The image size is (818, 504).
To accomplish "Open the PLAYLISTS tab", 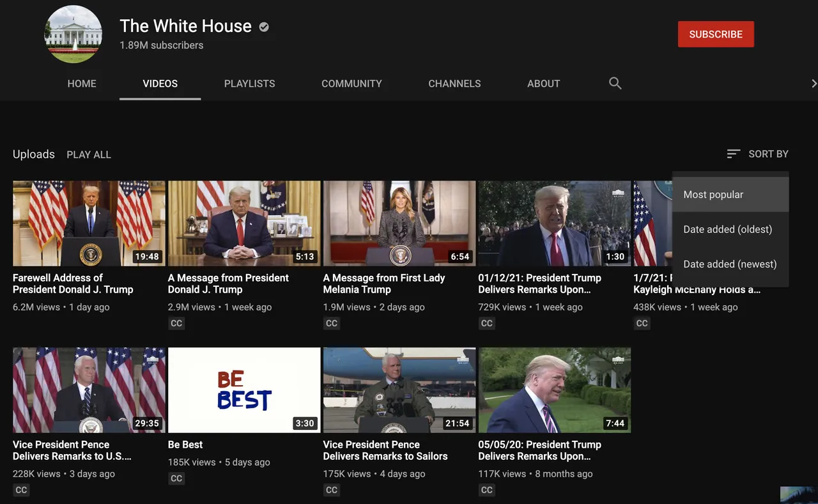I will coord(250,84).
